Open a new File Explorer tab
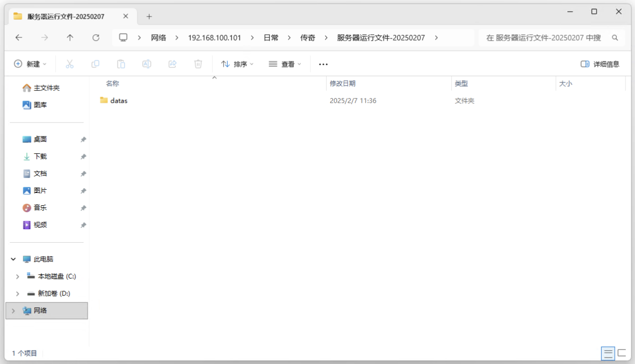This screenshot has width=635, height=364. point(149,16)
